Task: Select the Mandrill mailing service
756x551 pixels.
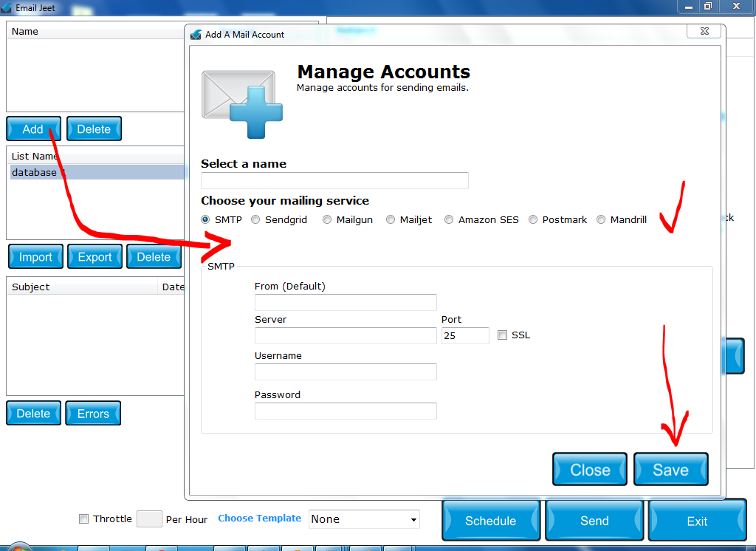Action: coord(601,219)
